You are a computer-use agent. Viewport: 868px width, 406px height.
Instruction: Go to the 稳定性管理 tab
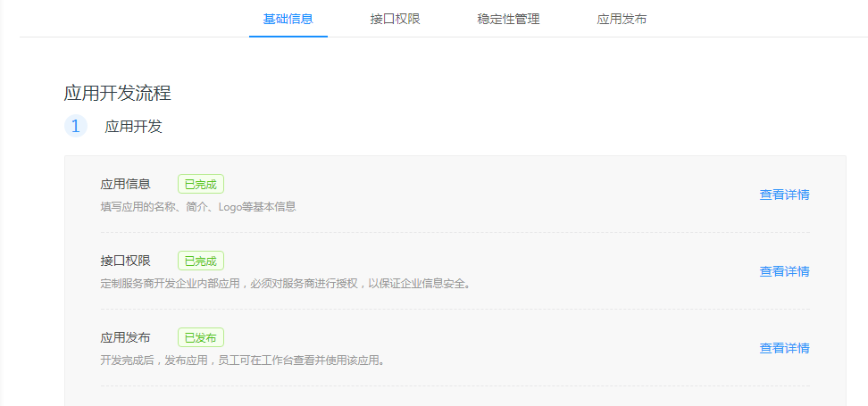[x=508, y=20]
